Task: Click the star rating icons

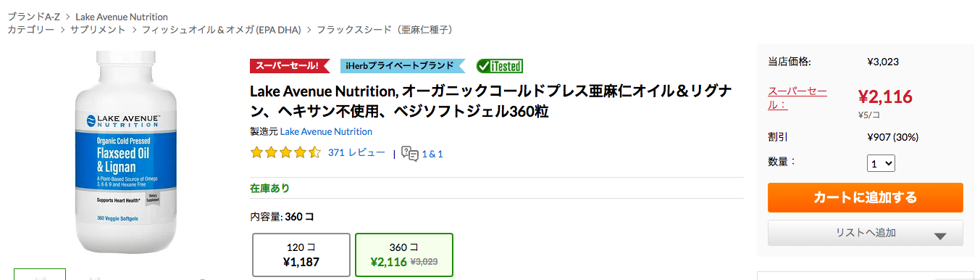Action: pyautogui.click(x=285, y=153)
